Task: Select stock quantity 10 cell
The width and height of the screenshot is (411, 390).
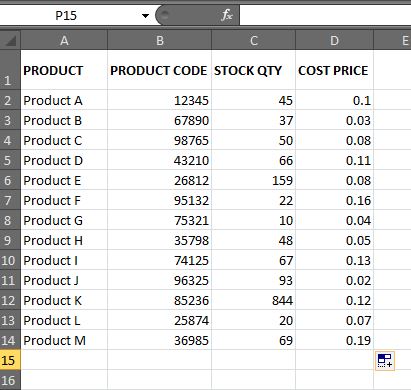Action: 253,220
